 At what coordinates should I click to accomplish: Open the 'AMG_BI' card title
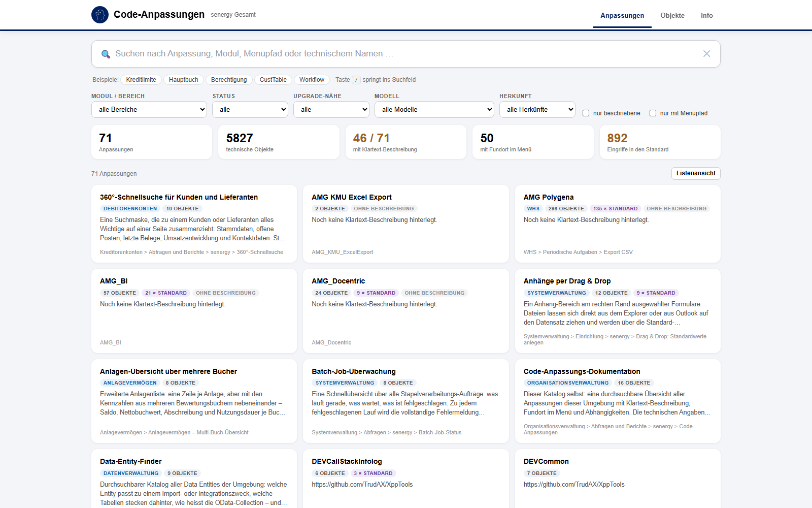point(114,281)
